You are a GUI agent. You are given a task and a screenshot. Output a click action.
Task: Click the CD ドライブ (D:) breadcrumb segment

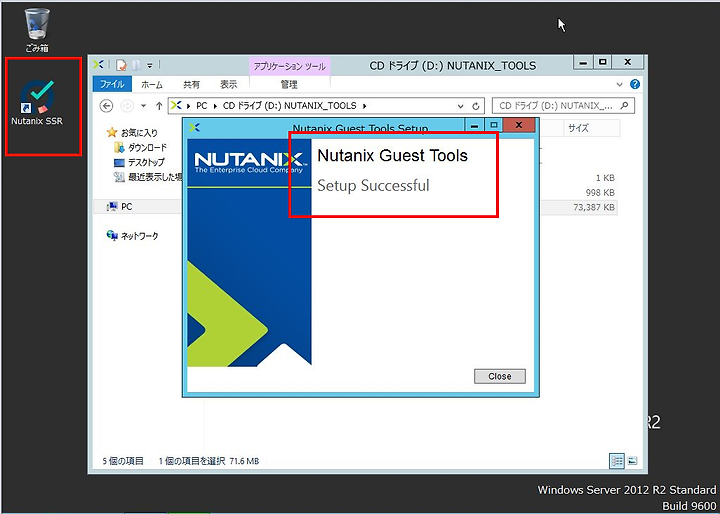tap(290, 106)
